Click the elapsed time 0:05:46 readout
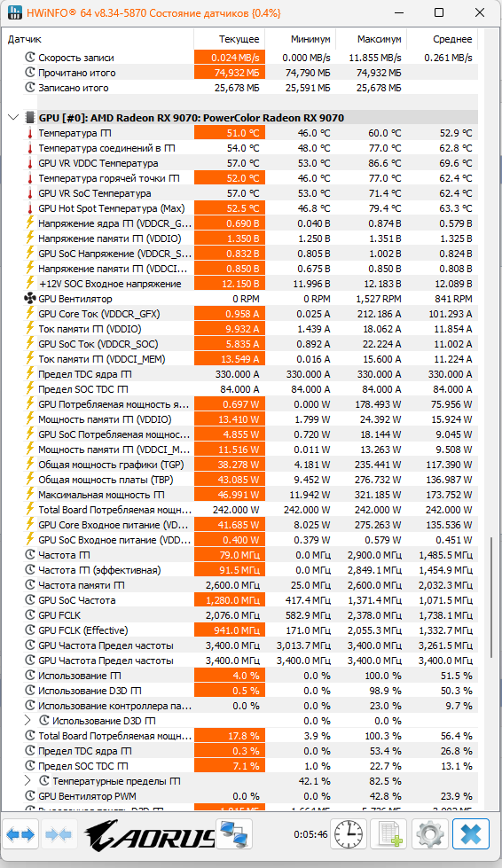 click(x=311, y=834)
